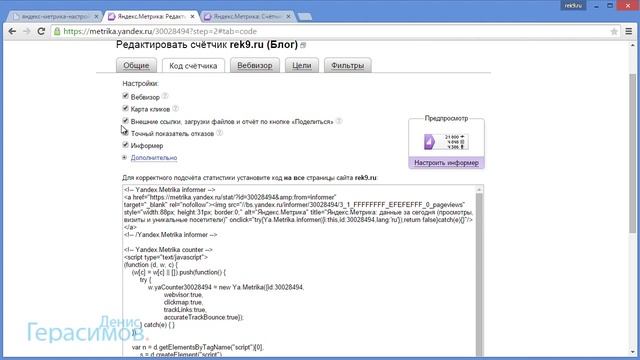Open the Chrome menu icon

pyautogui.click(x=629, y=31)
